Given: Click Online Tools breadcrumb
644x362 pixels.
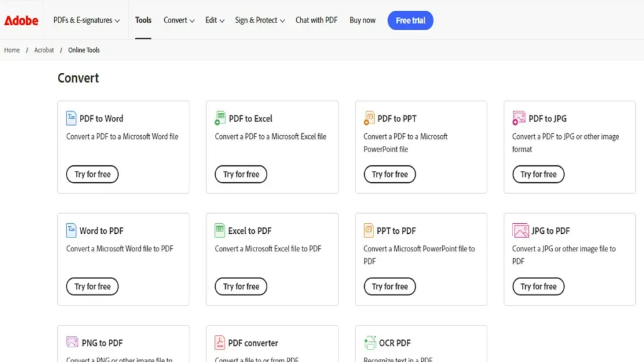Looking at the screenshot, I should pos(84,50).
